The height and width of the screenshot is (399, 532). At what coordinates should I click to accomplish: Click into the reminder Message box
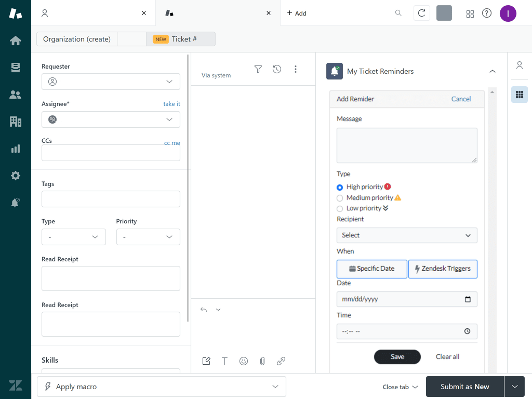point(407,145)
